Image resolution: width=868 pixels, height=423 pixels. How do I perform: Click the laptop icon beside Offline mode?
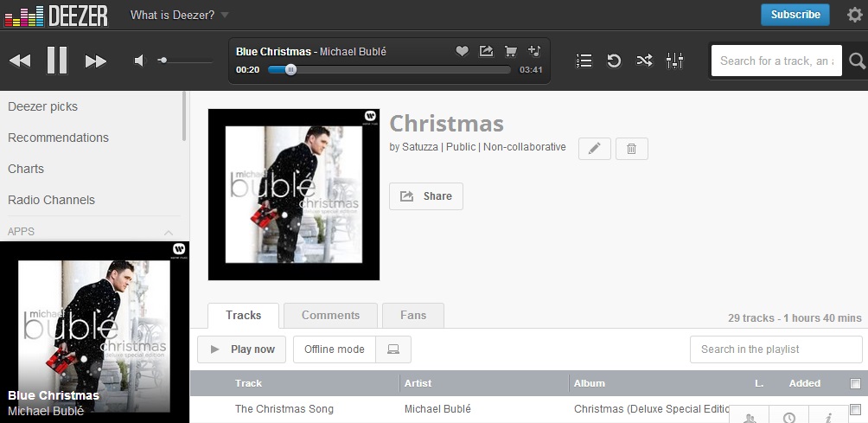tap(393, 349)
